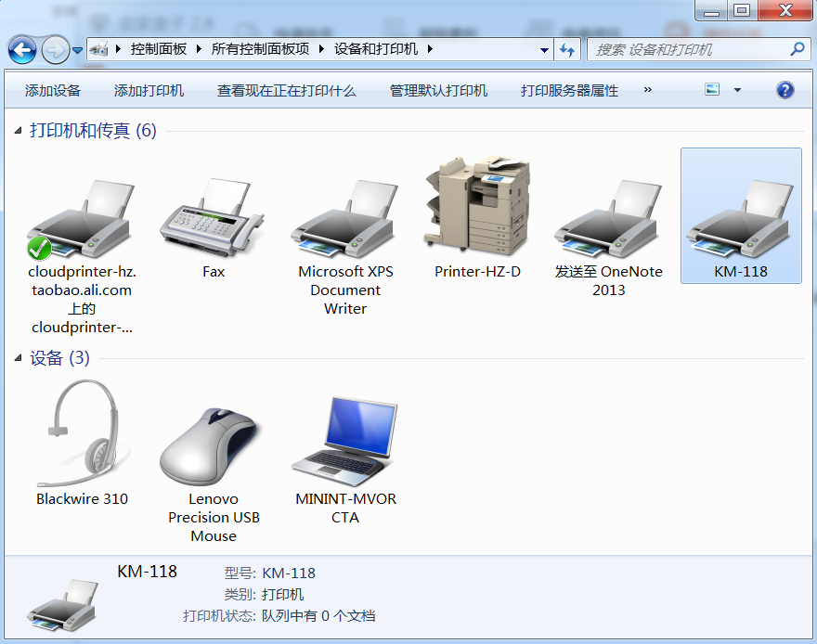
Task: Click the search magnifier icon
Action: (x=798, y=49)
